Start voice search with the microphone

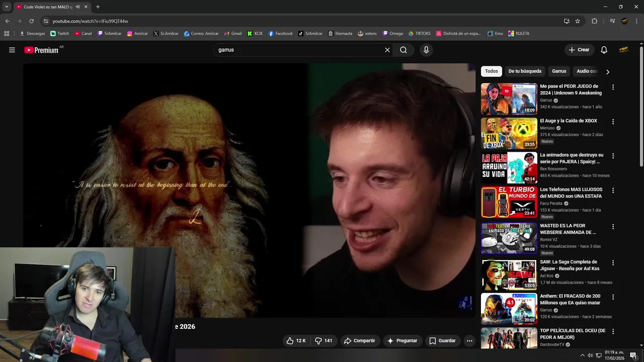point(426,50)
